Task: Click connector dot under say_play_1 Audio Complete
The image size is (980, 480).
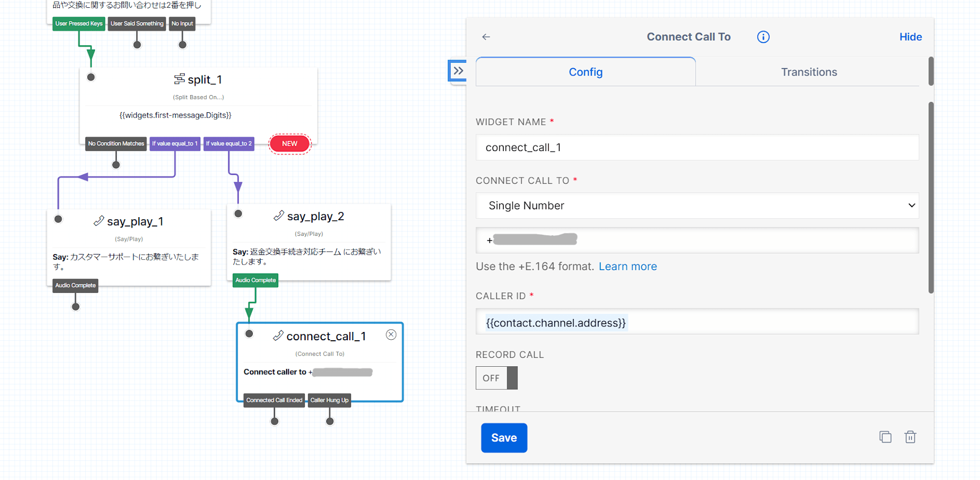Action: pyautogui.click(x=75, y=307)
